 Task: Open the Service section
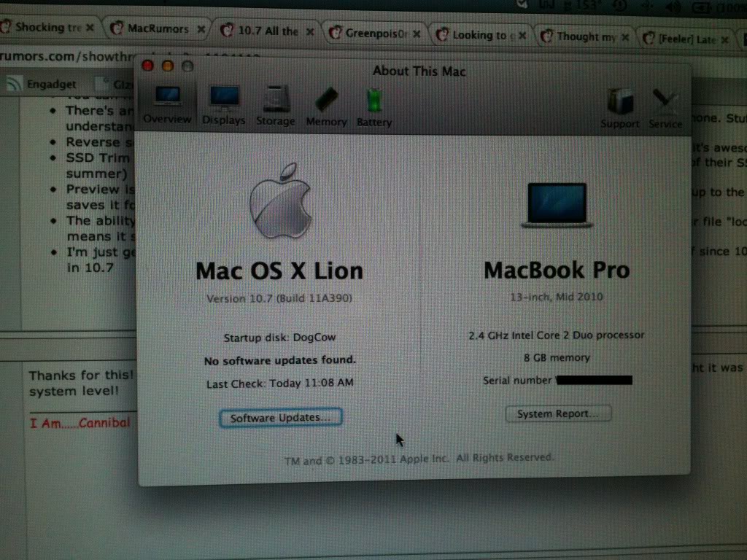click(665, 109)
